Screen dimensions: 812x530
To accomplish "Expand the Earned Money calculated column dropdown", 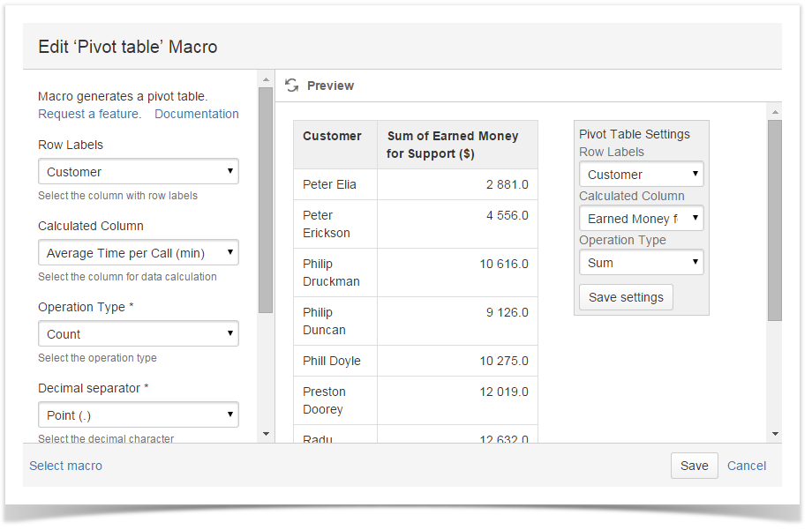I will pyautogui.click(x=641, y=219).
